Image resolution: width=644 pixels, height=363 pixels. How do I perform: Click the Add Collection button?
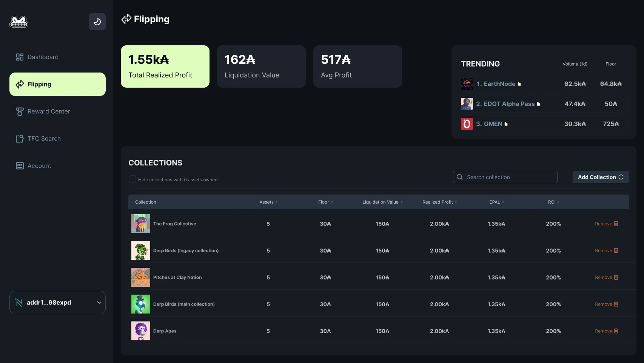click(x=601, y=177)
